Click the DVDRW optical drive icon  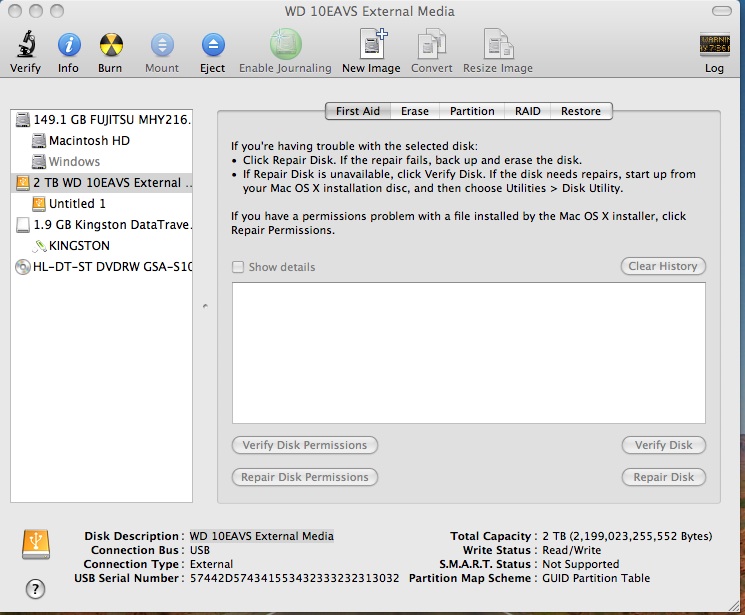pos(22,267)
